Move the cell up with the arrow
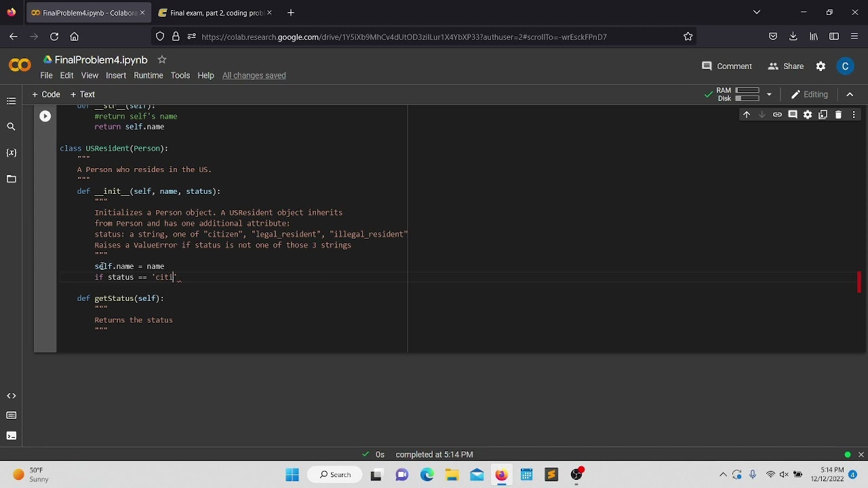This screenshot has height=488, width=868. click(x=746, y=115)
